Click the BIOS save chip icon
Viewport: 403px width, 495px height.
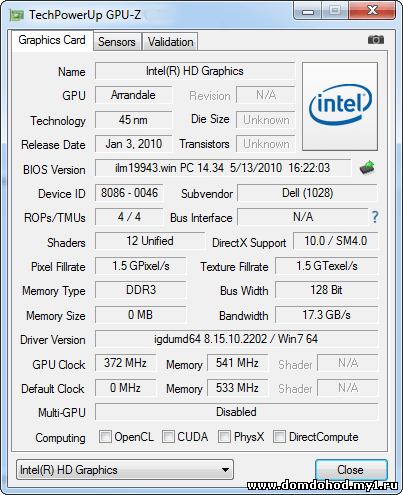367,168
